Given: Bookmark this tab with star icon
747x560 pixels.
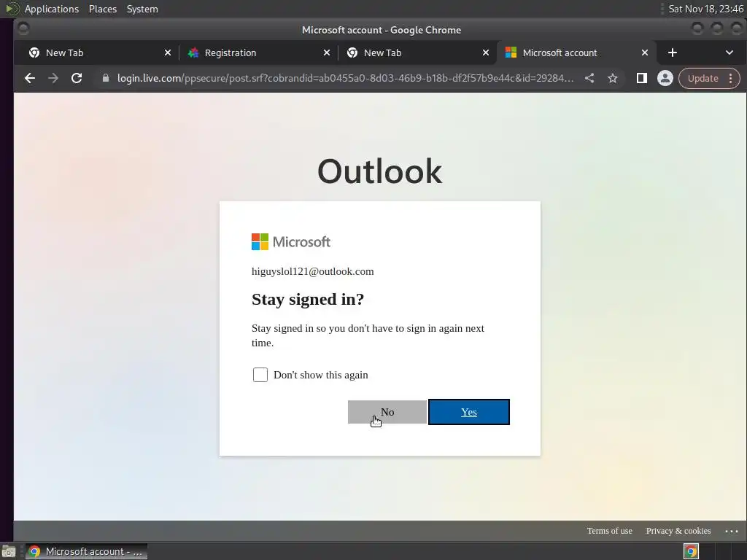Looking at the screenshot, I should (613, 78).
